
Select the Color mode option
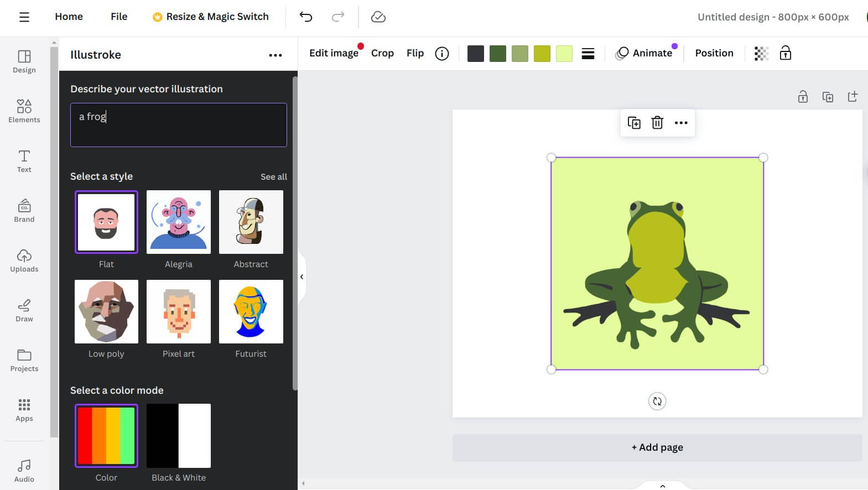coord(106,436)
